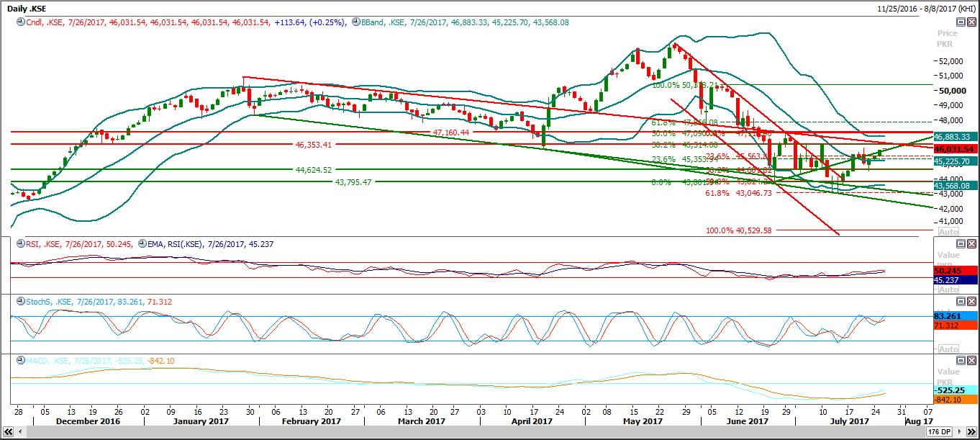Click the blue 83.261 stochastic value tag
Screen dimensions: 980x440
[x=955, y=316]
